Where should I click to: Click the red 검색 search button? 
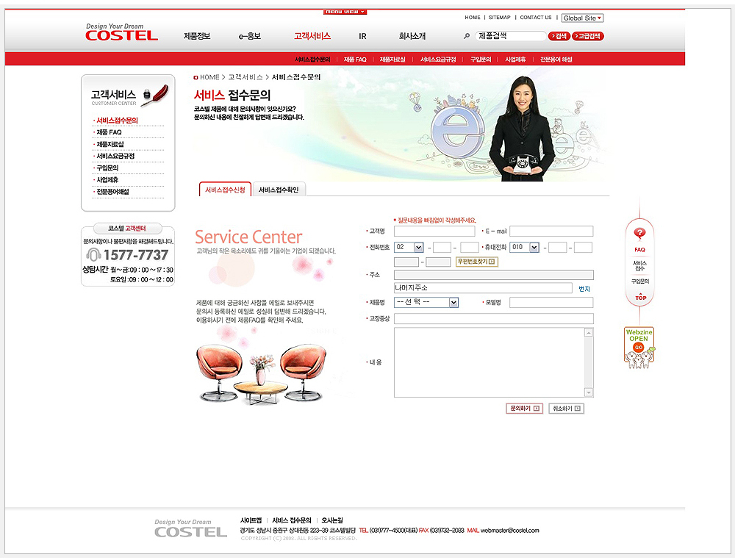559,36
